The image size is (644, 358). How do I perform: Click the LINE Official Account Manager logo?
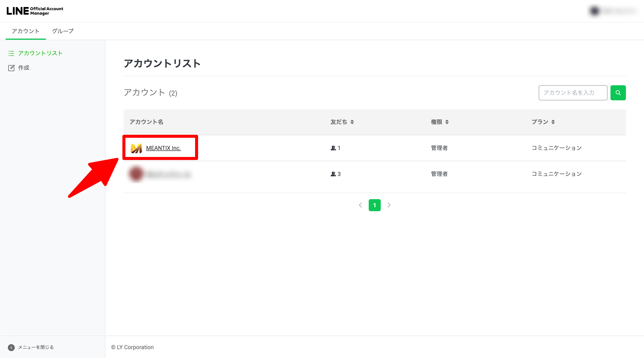point(35,11)
